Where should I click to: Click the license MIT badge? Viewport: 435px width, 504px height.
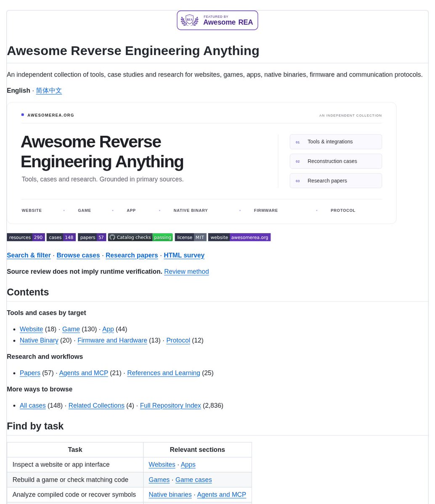click(191, 237)
